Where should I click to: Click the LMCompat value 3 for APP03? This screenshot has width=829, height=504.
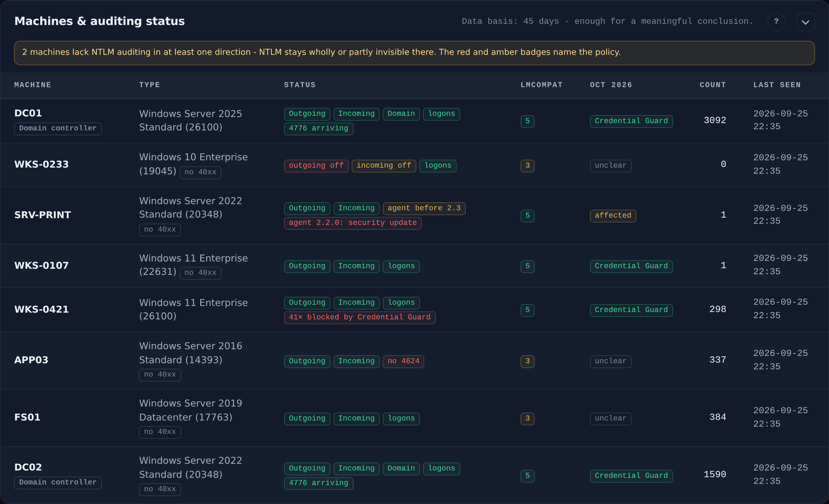[x=527, y=361]
